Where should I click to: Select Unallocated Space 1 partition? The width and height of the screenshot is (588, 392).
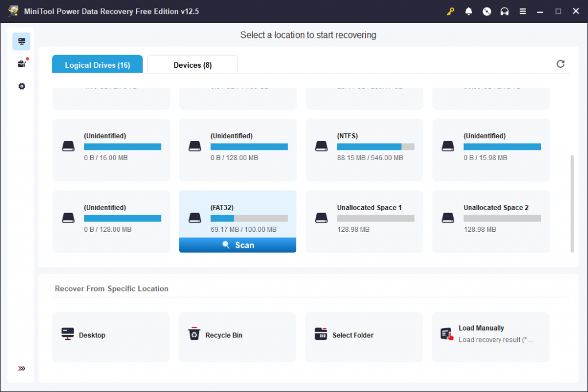tap(364, 222)
